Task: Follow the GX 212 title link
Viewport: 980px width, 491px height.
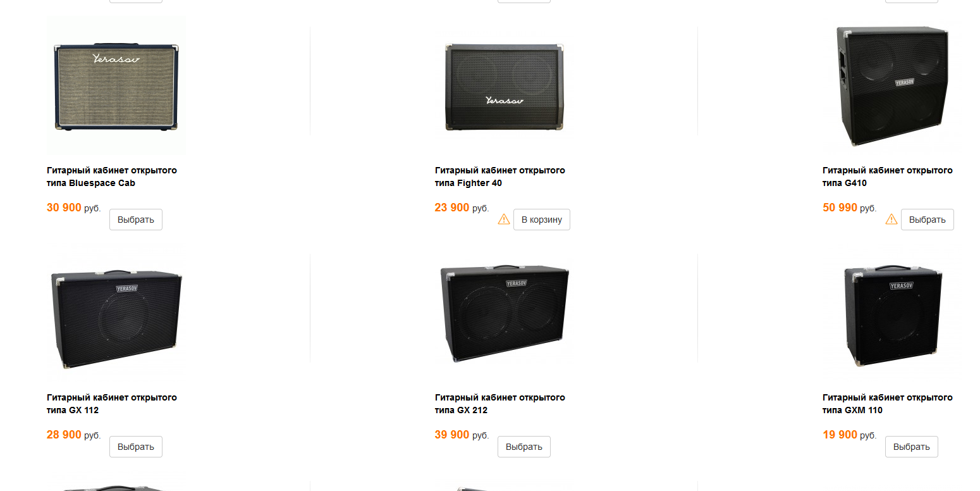Action: point(500,404)
